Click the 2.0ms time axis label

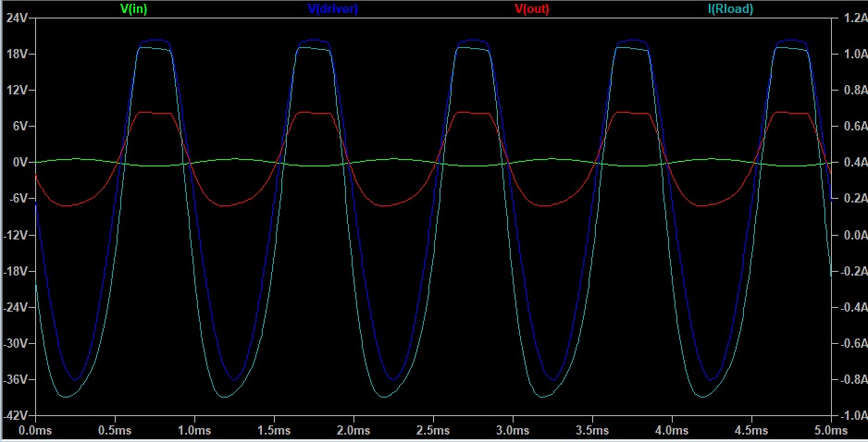click(353, 430)
